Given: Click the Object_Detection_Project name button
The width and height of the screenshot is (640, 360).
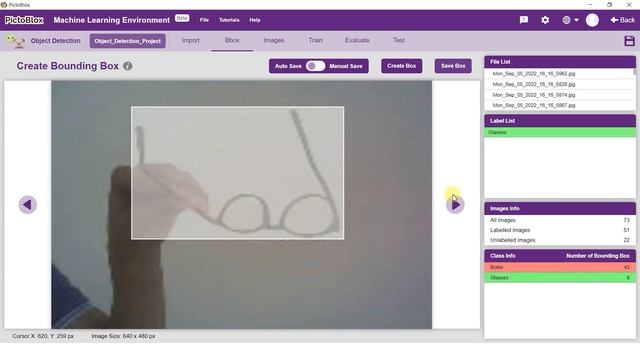Looking at the screenshot, I should click(127, 41).
